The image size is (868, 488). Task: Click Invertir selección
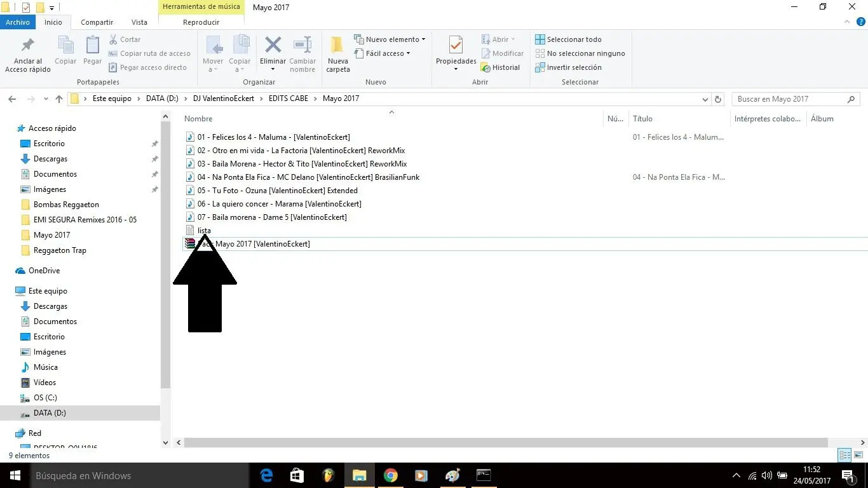click(568, 67)
